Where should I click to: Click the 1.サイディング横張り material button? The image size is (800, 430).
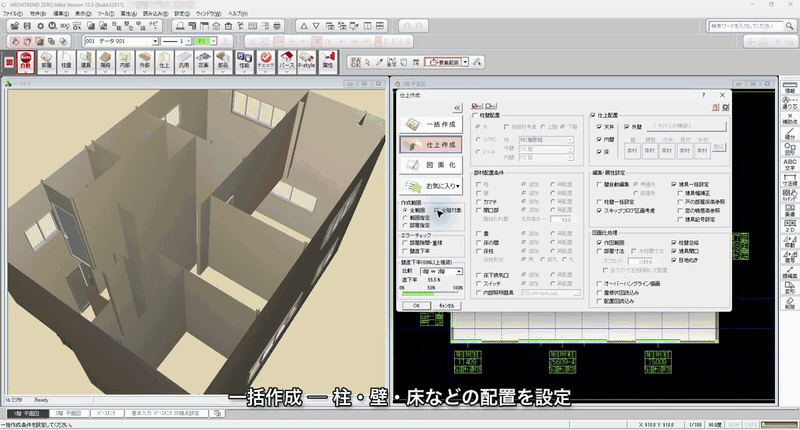click(x=686, y=127)
